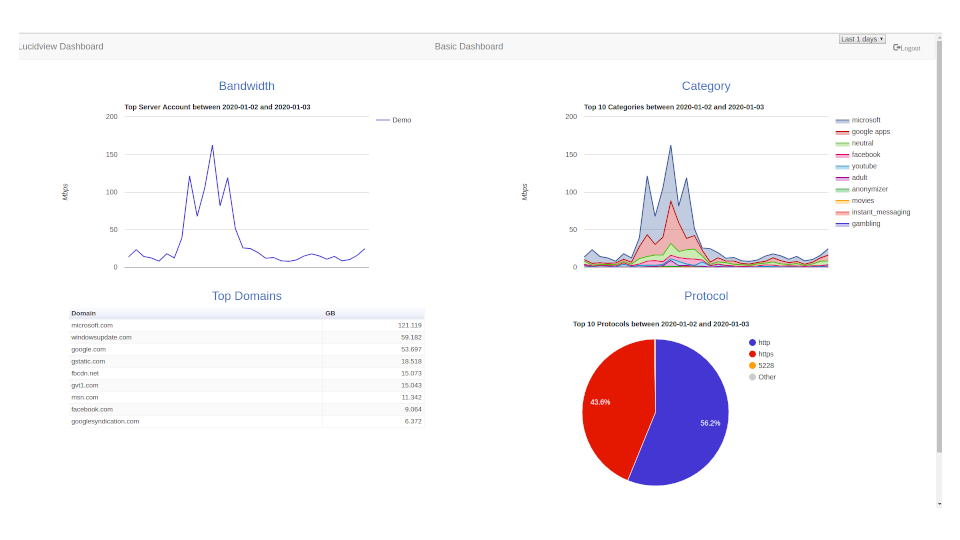The height and width of the screenshot is (540, 960).
Task: Click the instant_messaging legend color marker
Action: coord(842,212)
